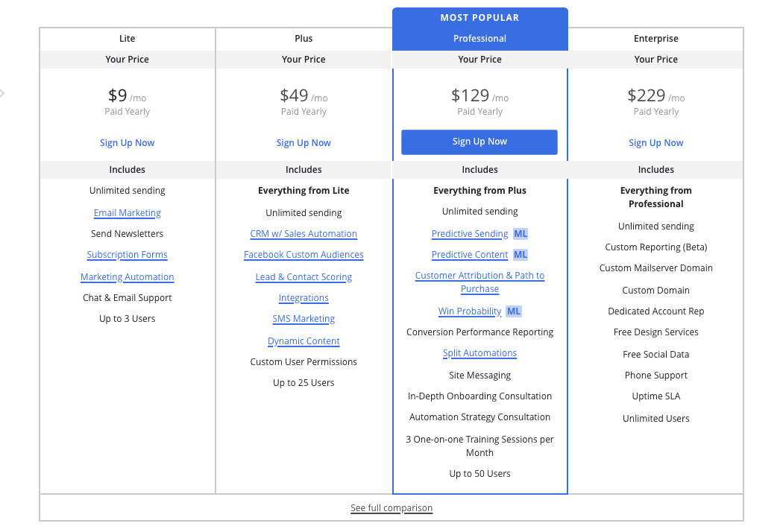Click the $49 /mo price
783x532 pixels.
[304, 95]
